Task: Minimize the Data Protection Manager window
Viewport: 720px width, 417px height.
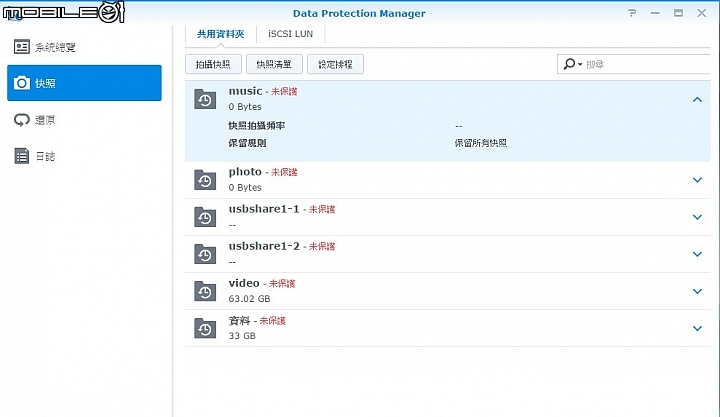Action: 655,13
